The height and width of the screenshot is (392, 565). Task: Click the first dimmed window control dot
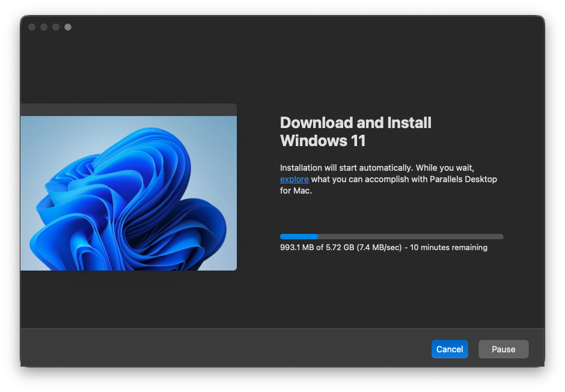point(32,27)
